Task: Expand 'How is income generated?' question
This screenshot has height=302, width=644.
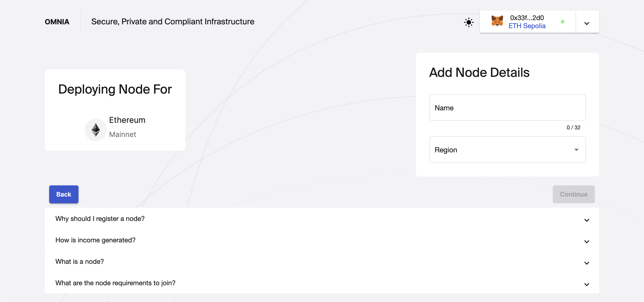Action: pyautogui.click(x=322, y=240)
